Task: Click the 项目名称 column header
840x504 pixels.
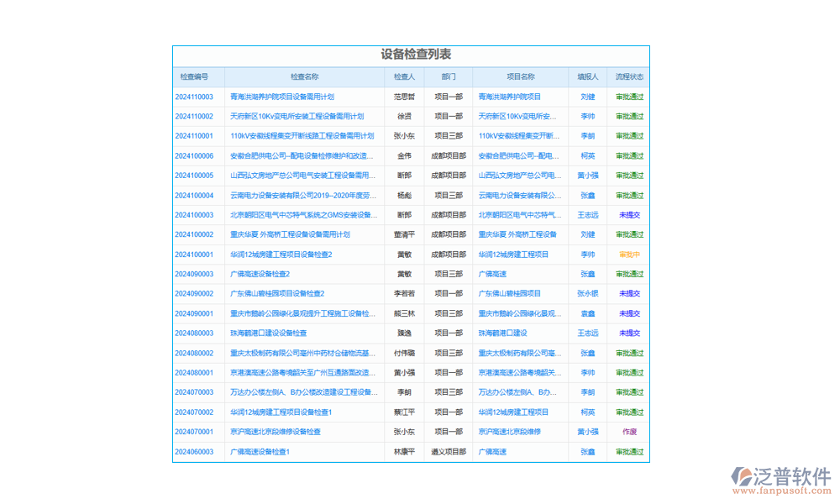Action: click(x=521, y=77)
